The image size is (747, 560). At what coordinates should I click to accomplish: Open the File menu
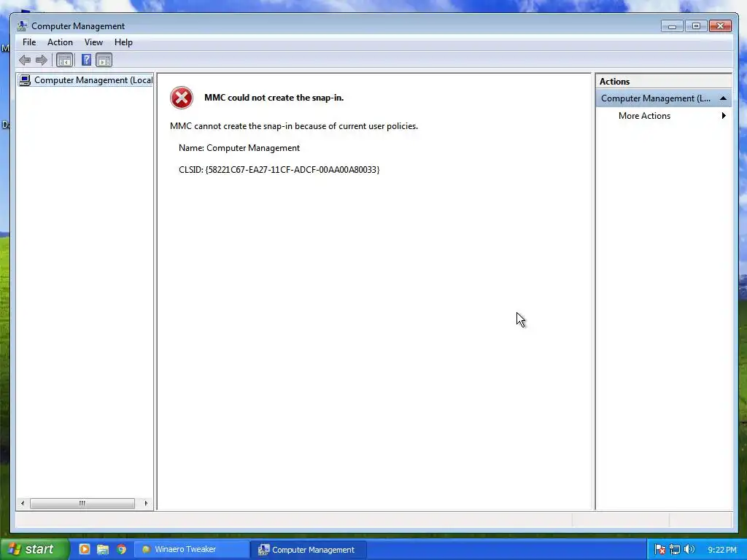tap(29, 42)
